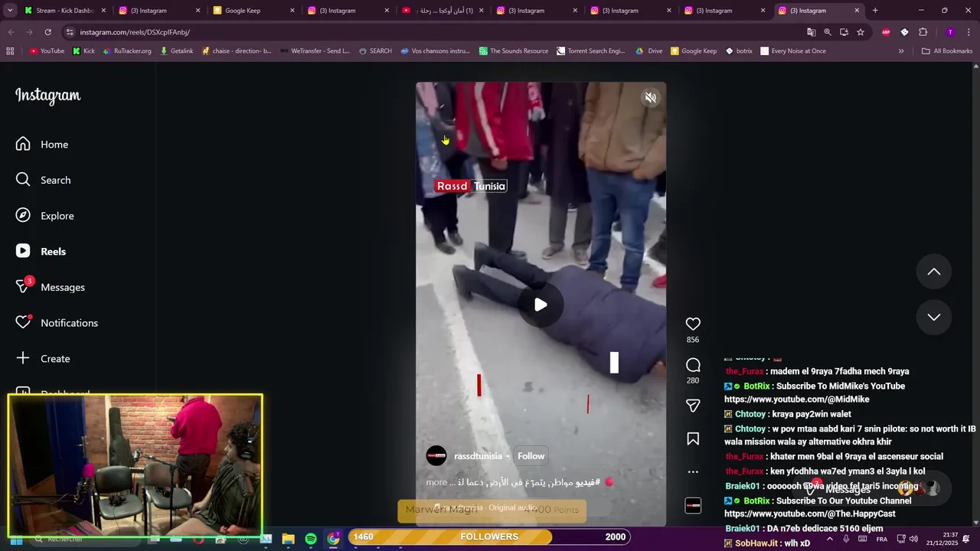Open the RuTracker.org bookmark

[x=127, y=51]
